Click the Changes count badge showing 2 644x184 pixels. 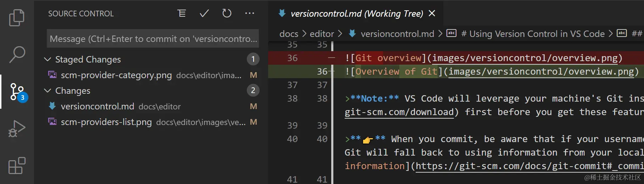(253, 90)
